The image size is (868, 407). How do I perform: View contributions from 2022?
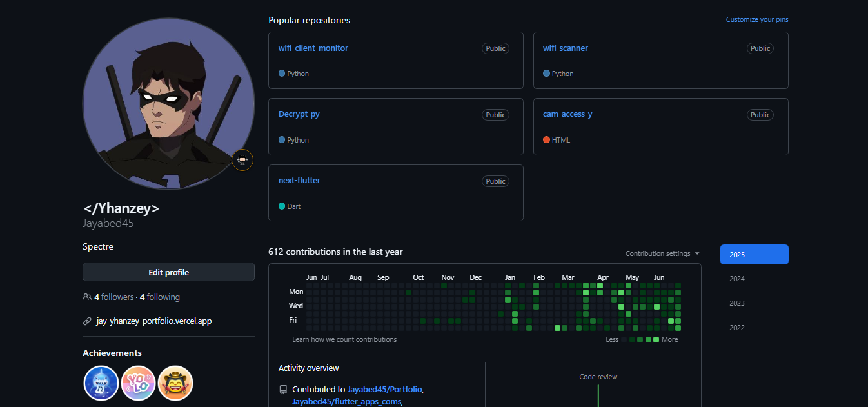pyautogui.click(x=737, y=328)
